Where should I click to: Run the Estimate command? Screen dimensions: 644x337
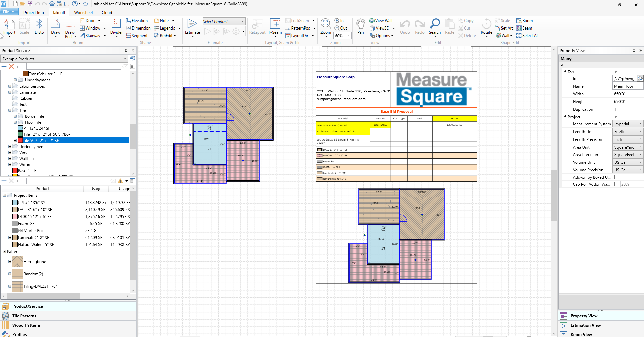(192, 27)
